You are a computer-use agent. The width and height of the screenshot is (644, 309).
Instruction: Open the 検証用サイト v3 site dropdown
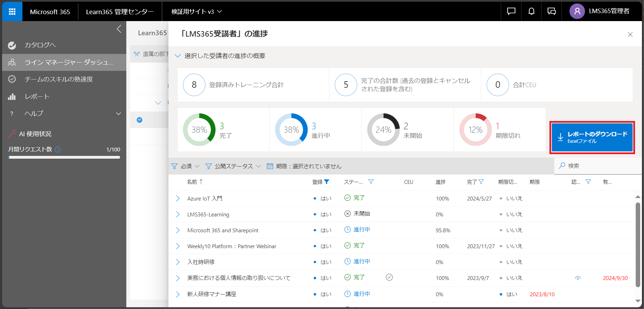pyautogui.click(x=197, y=11)
